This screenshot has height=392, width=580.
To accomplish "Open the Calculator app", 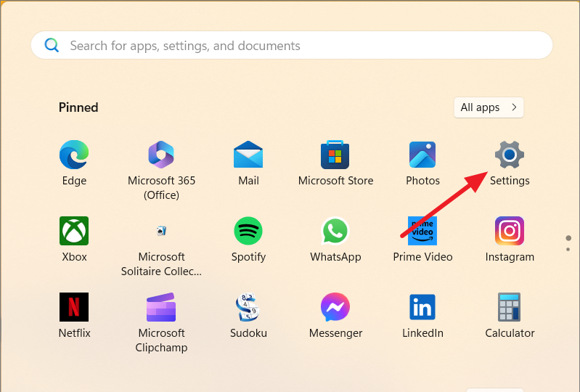I will 510,307.
